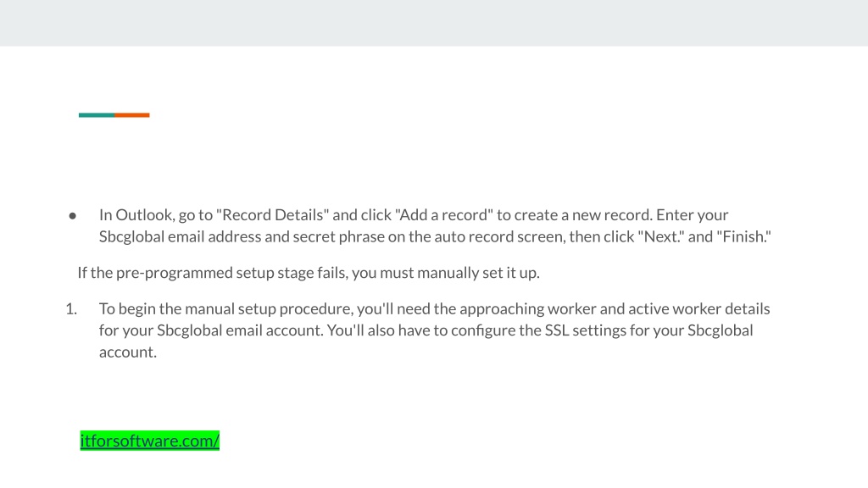Select the teal segment of accent line
Image resolution: width=868 pixels, height=488 pixels.
tap(97, 115)
